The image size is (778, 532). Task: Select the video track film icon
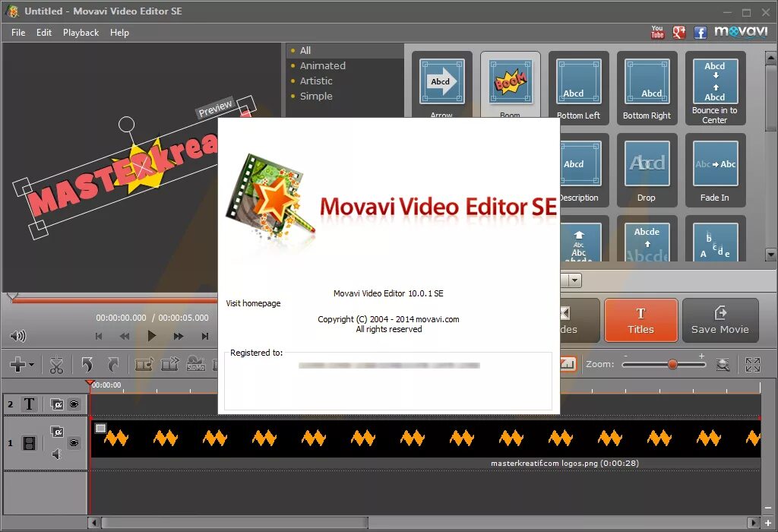[x=30, y=442]
